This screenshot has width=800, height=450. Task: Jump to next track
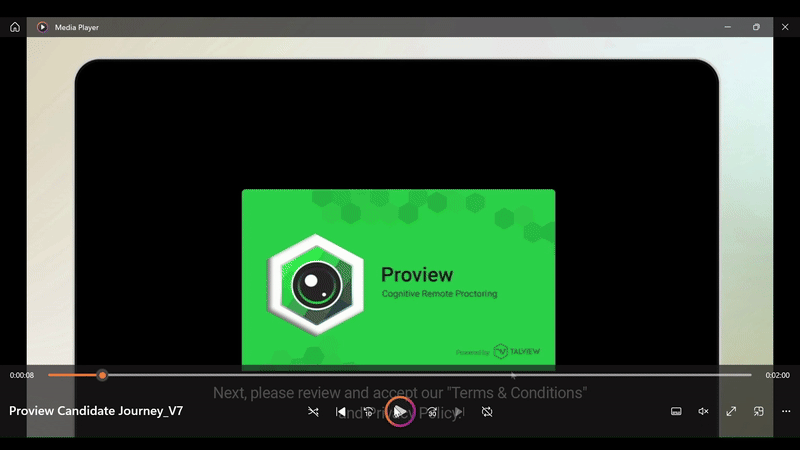pos(459,411)
